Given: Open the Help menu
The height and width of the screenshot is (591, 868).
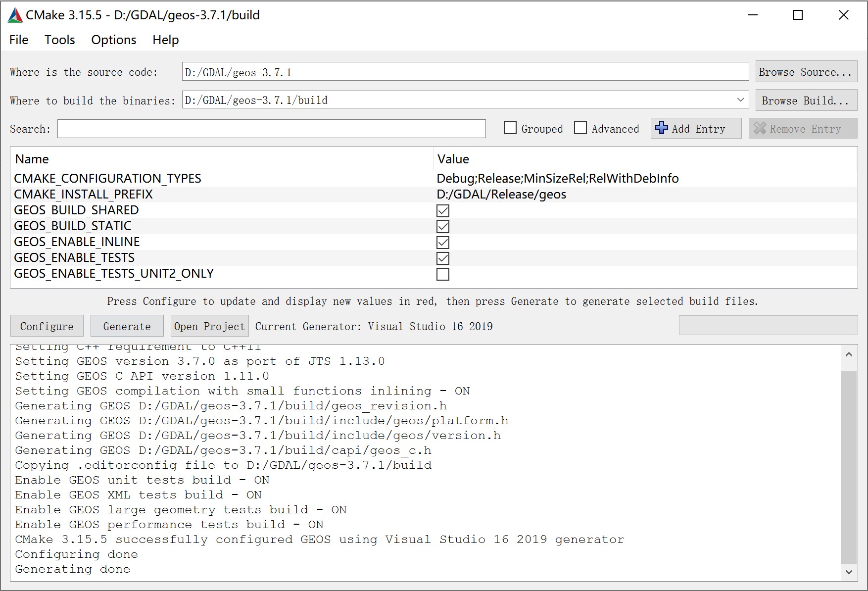Looking at the screenshot, I should [165, 40].
